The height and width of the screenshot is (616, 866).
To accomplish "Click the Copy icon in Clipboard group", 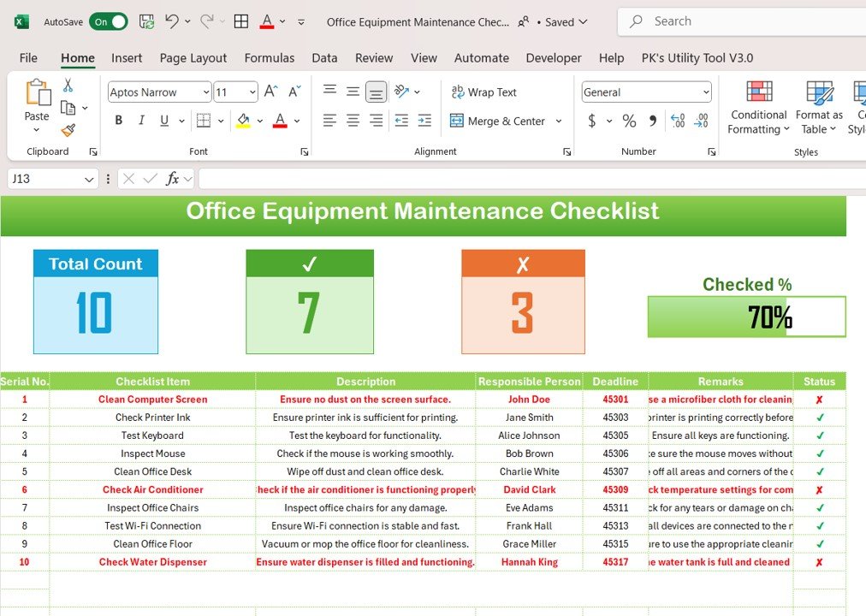I will click(68, 108).
